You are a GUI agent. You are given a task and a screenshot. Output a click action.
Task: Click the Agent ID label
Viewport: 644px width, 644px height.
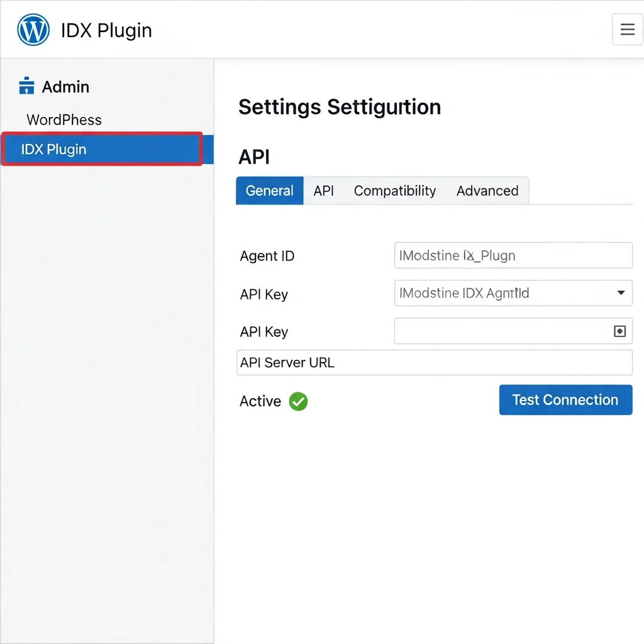[267, 256]
